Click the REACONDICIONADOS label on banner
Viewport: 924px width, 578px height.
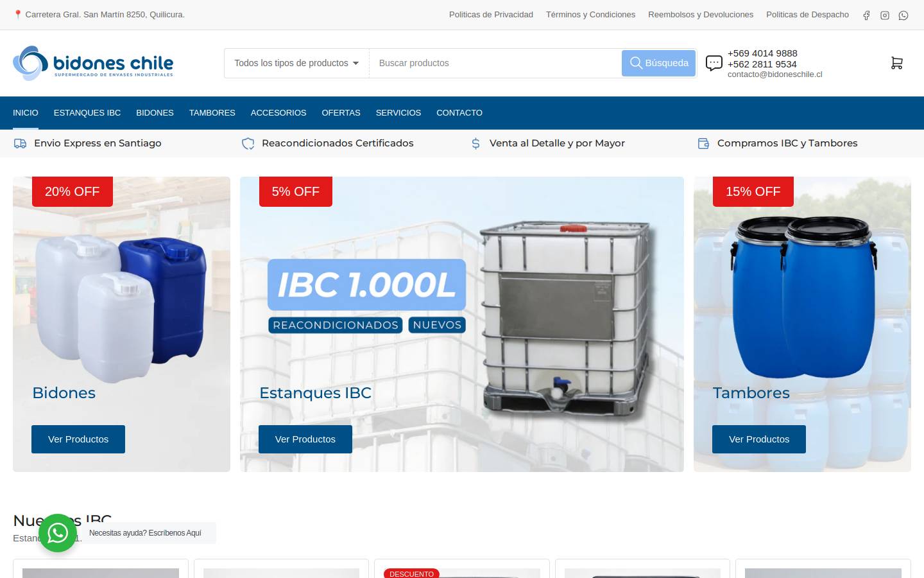tap(336, 325)
